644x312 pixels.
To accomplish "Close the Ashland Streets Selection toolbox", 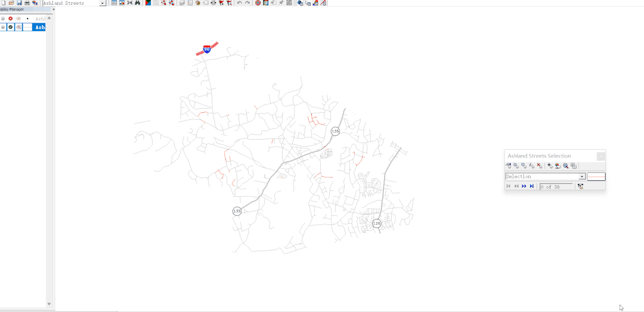I will point(601,156).
